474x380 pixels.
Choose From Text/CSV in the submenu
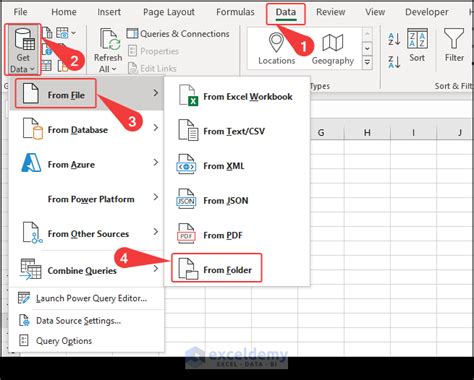coord(237,131)
